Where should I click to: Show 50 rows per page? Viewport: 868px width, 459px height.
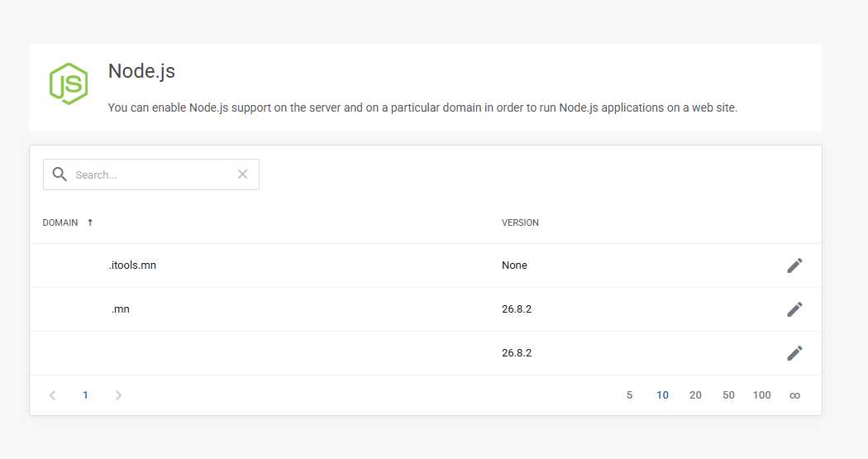coord(728,395)
